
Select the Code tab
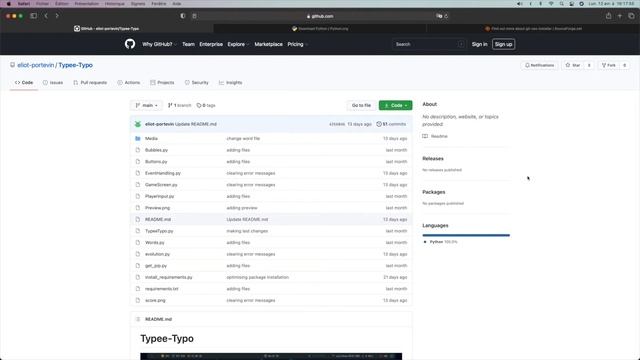point(24,82)
